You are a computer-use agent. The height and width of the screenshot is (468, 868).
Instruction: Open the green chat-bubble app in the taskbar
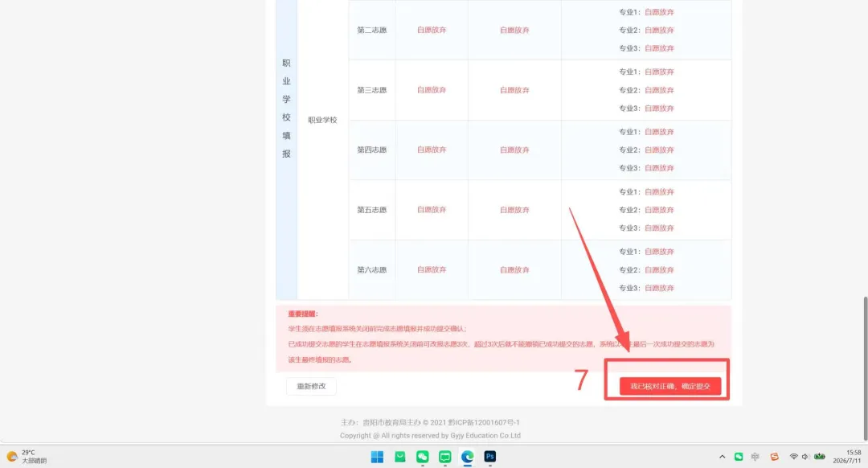point(444,457)
